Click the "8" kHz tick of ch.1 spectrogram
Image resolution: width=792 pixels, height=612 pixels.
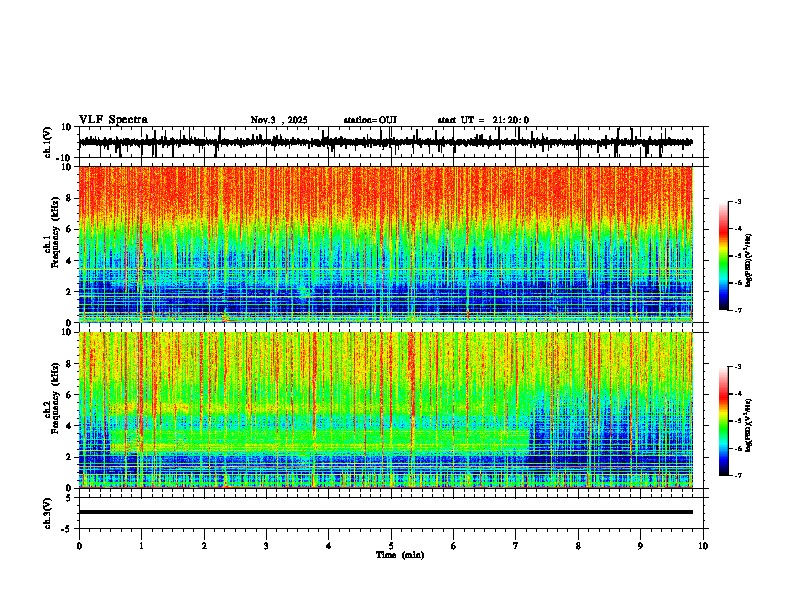coord(70,198)
